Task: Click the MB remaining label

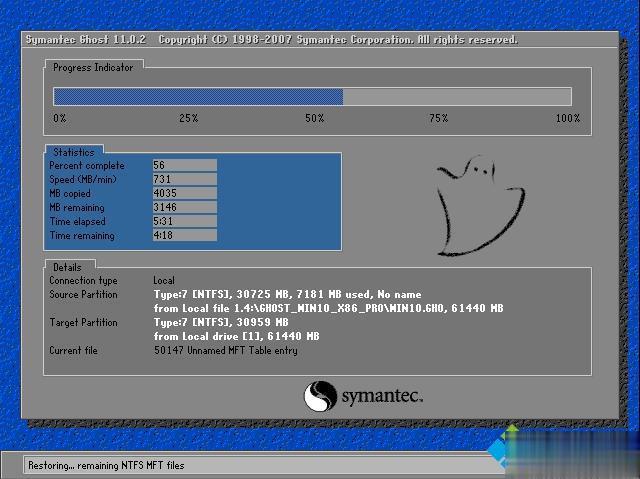Action: 77,208
